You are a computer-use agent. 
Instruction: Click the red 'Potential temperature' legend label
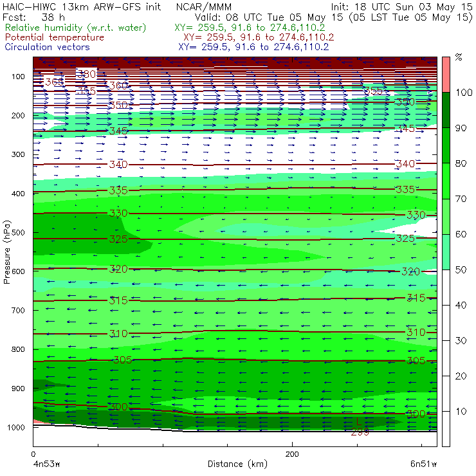pyautogui.click(x=54, y=37)
